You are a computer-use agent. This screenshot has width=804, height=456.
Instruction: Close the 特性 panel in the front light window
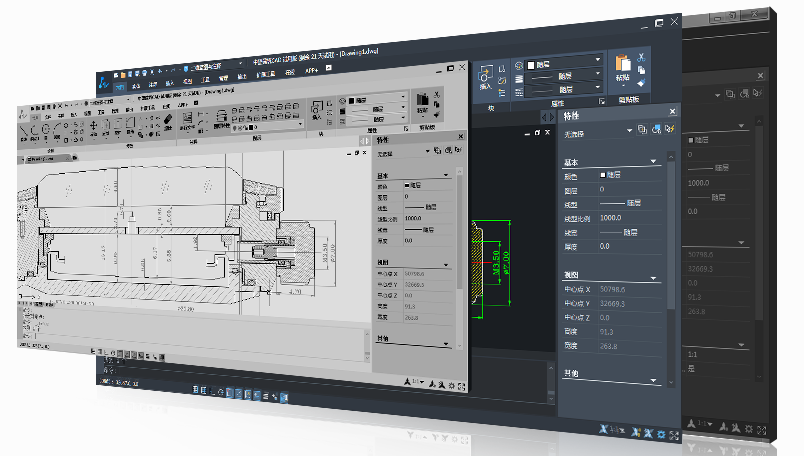point(460,136)
